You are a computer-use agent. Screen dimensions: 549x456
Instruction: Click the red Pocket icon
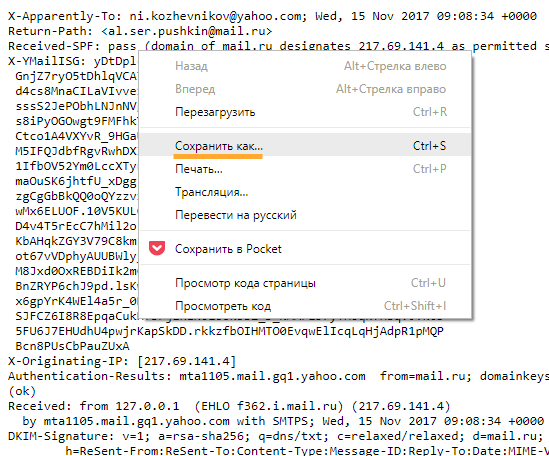(x=157, y=248)
